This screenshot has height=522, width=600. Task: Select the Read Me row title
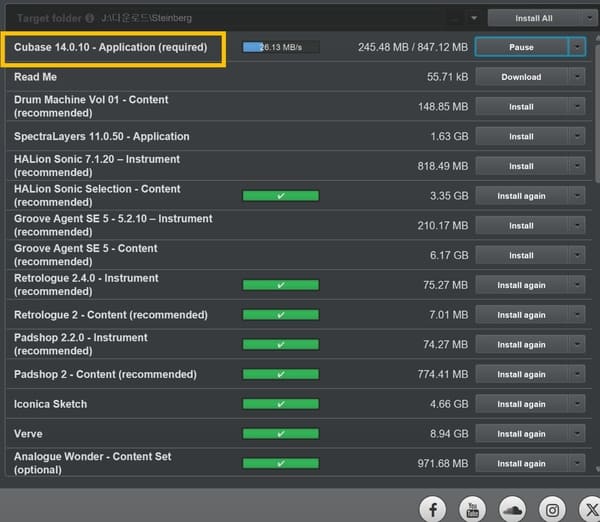point(35,77)
